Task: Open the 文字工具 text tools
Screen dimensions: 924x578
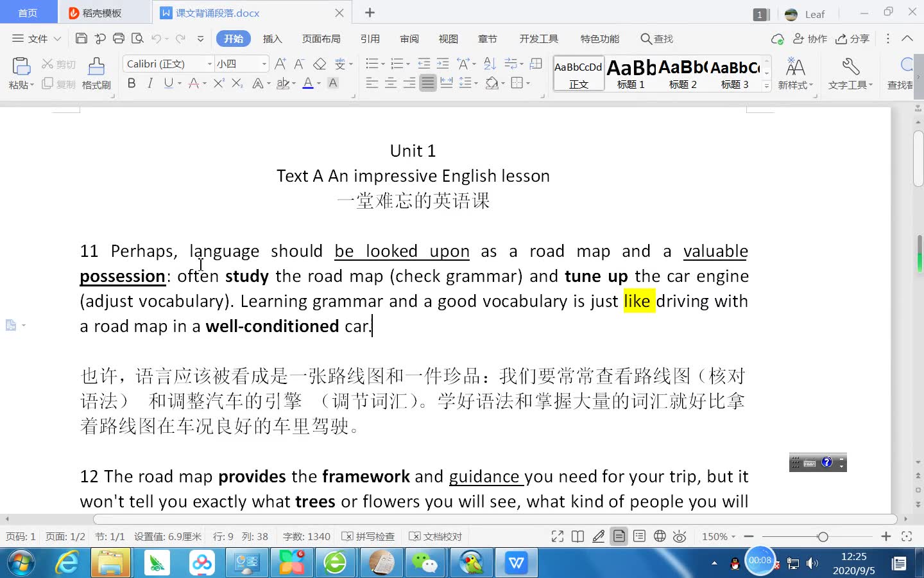Action: (850, 73)
